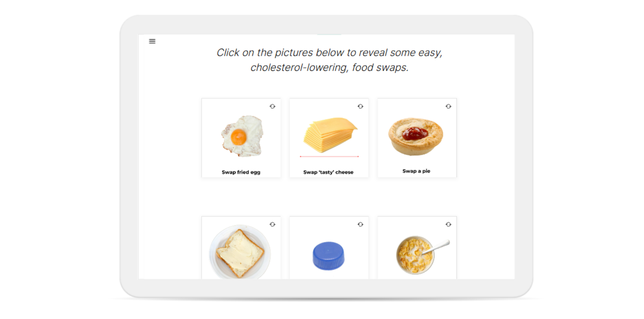Click the cereal bowl picture
This screenshot has height=319, width=644.
pyautogui.click(x=422, y=255)
